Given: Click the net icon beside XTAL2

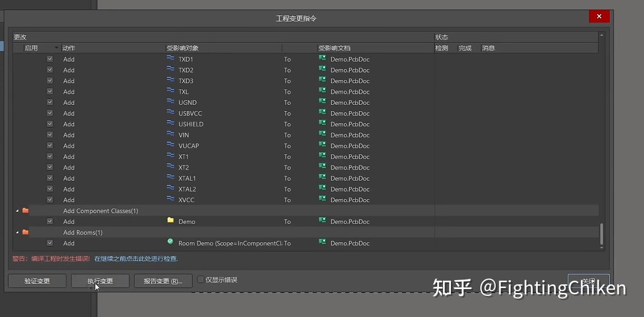Looking at the screenshot, I should (x=170, y=188).
